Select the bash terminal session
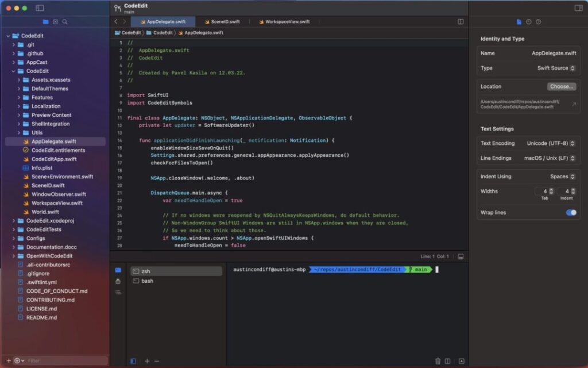This screenshot has height=368, width=588. pos(176,281)
